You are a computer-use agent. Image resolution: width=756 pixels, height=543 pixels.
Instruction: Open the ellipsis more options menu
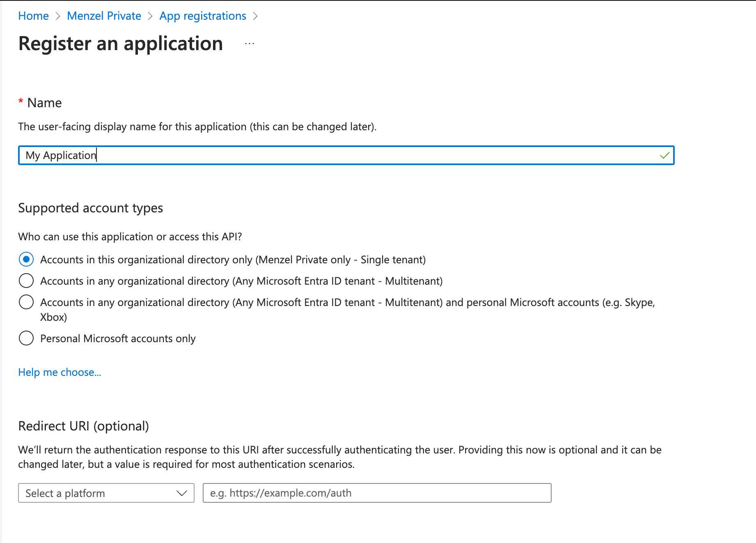click(x=250, y=44)
